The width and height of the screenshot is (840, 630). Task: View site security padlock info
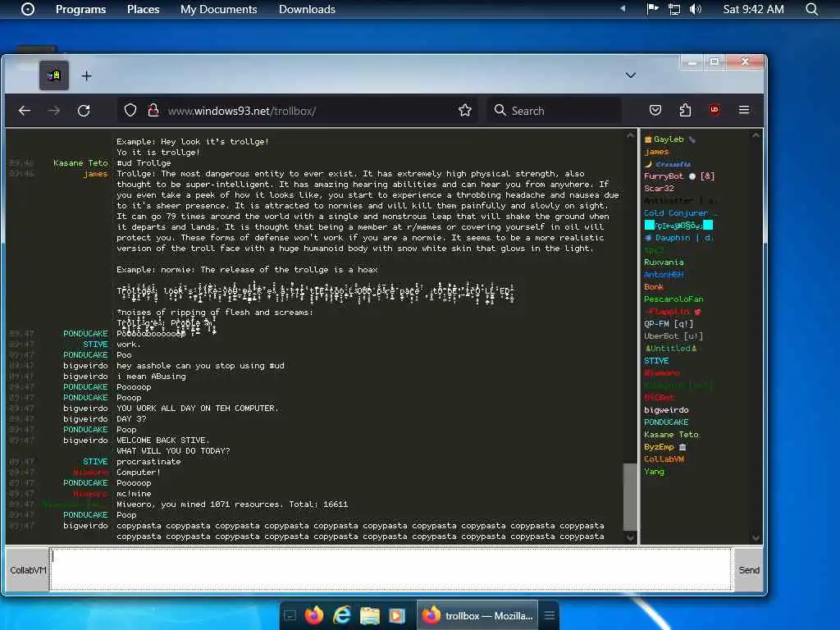tap(153, 111)
